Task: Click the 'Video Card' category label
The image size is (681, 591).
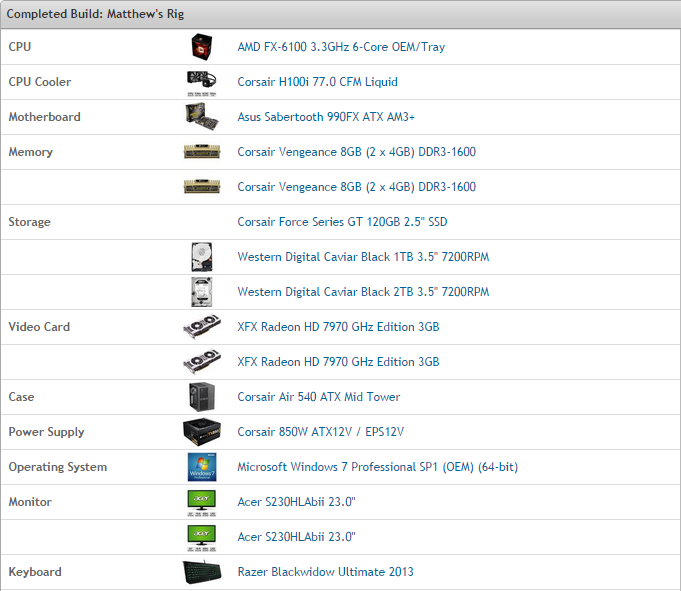Action: pos(39,327)
